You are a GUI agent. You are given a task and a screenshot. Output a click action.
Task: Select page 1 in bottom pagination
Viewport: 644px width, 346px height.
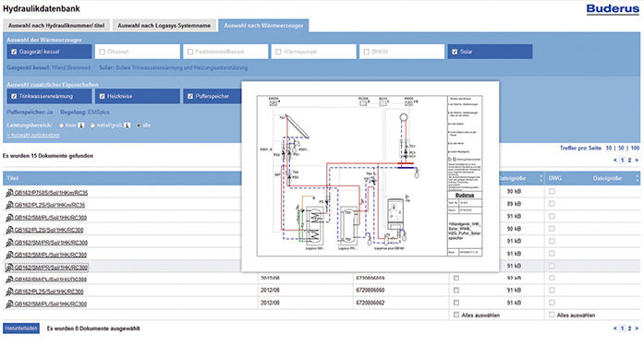622,328
